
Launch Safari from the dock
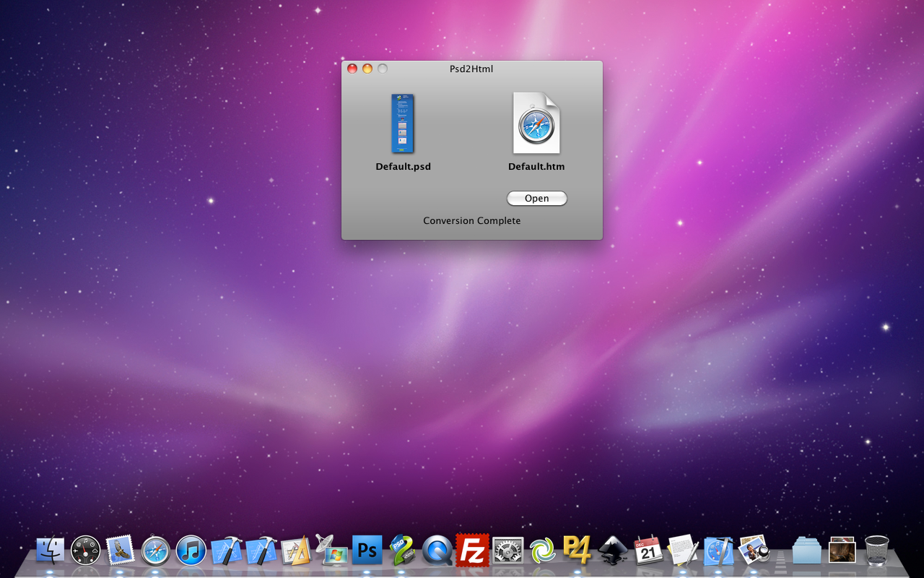[x=156, y=551]
